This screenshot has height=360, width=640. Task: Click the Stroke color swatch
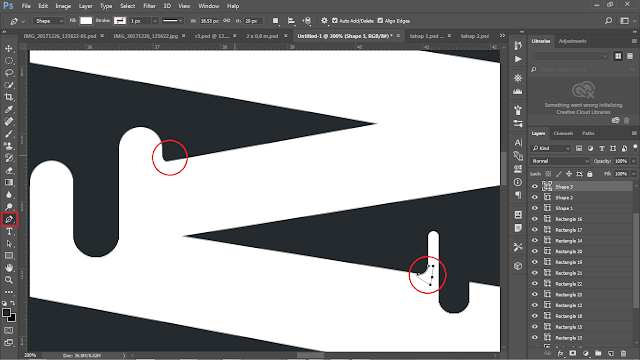coord(120,21)
